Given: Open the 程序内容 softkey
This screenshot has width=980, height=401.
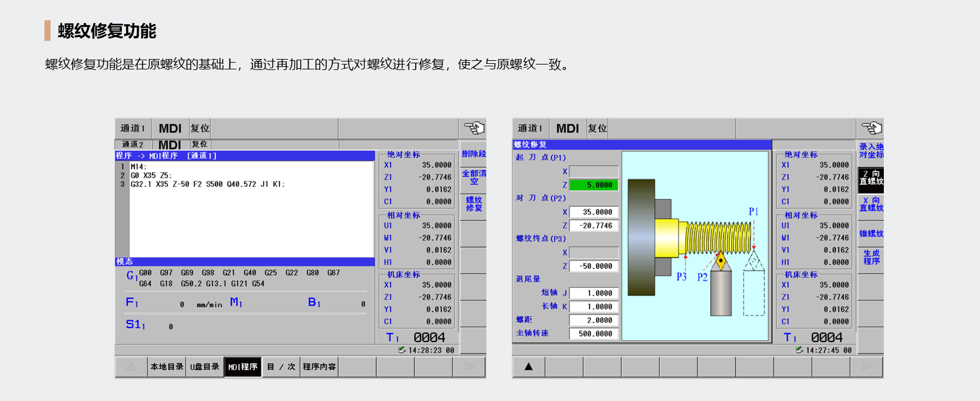Looking at the screenshot, I should [319, 367].
